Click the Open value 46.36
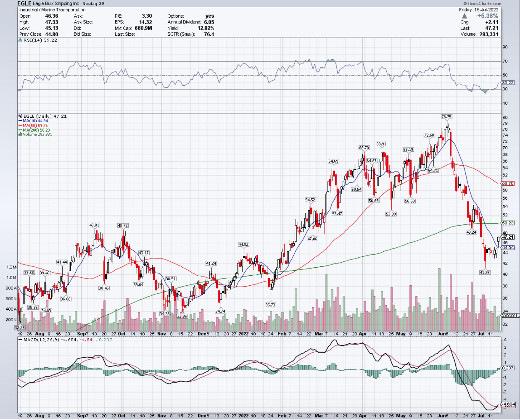 point(52,16)
